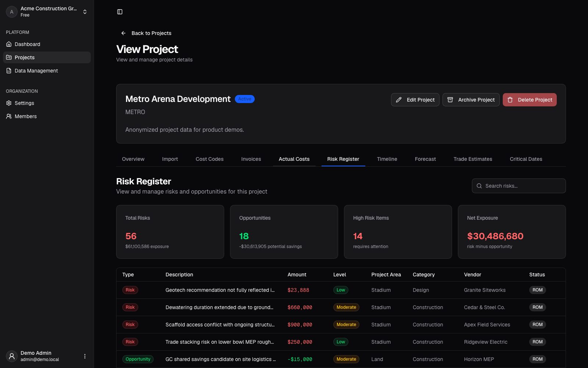Open Settings via the gear icon
Viewport: 588px width, 368px height.
(x=9, y=103)
